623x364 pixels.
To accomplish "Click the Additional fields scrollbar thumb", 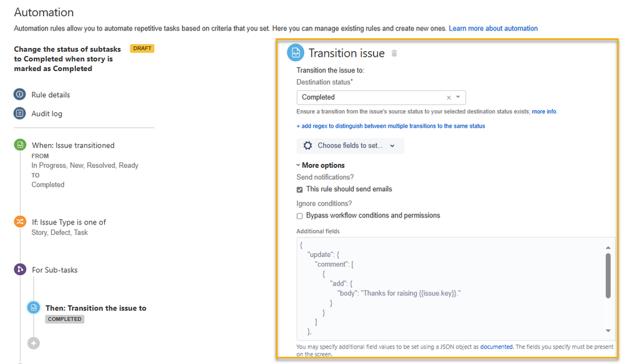I will point(608,275).
